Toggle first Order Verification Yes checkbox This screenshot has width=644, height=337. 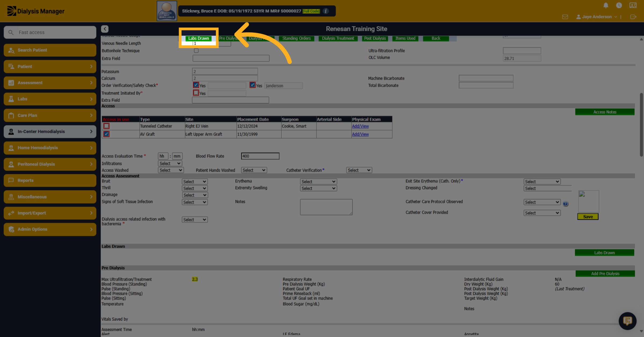click(196, 85)
